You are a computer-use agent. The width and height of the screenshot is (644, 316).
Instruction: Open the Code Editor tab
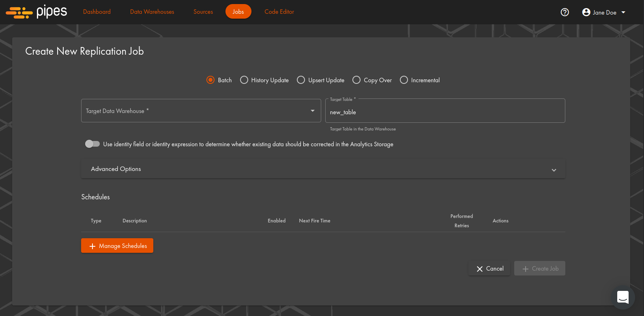click(x=279, y=12)
